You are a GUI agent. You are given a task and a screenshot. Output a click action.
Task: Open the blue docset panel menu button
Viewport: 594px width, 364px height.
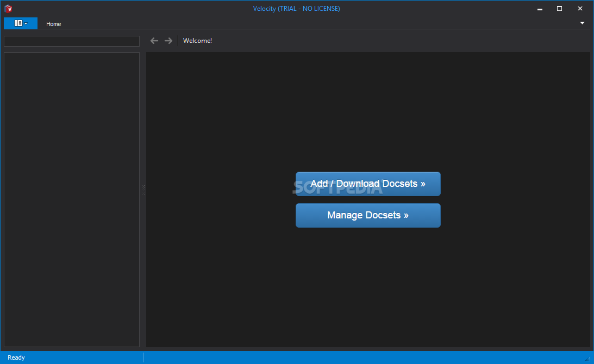pos(21,23)
